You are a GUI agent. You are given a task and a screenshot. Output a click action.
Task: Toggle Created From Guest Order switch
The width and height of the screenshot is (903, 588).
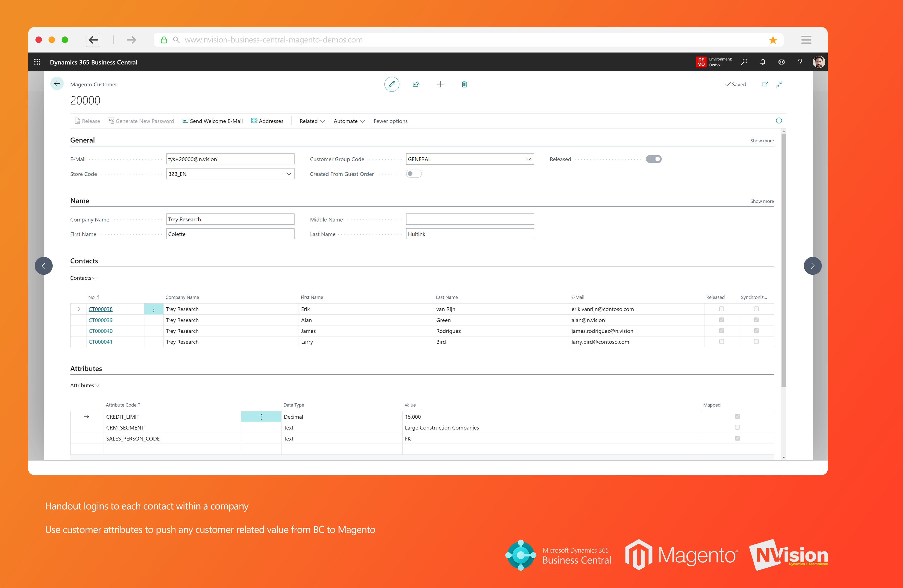414,174
